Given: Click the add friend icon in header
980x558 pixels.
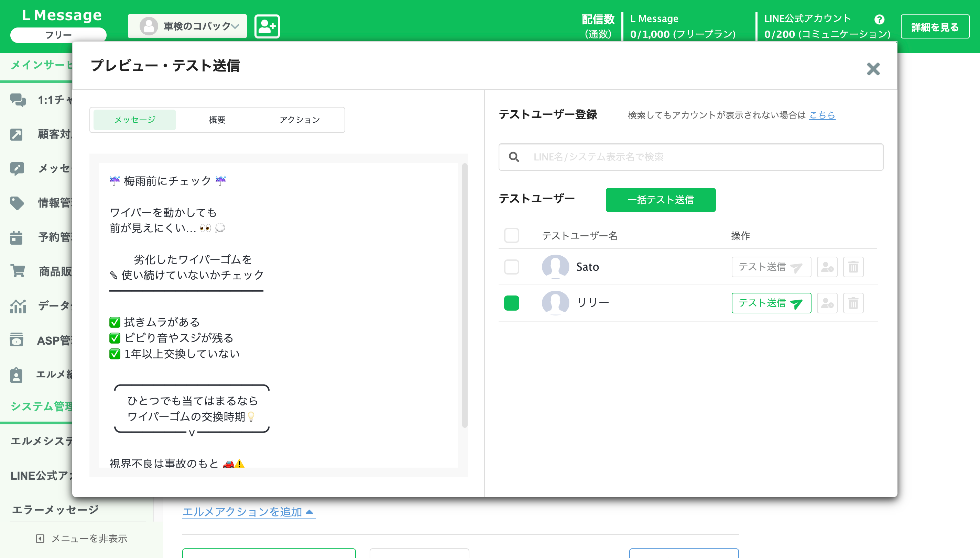Looking at the screenshot, I should [x=267, y=26].
